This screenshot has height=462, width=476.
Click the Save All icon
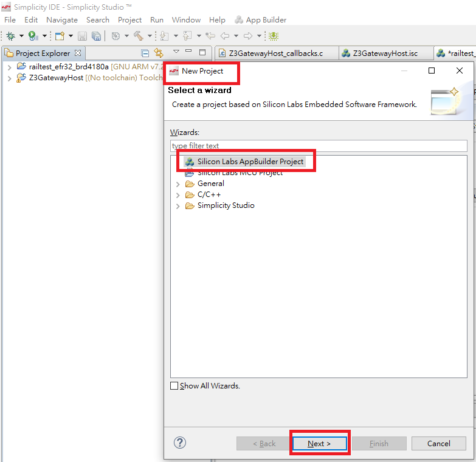click(x=96, y=36)
